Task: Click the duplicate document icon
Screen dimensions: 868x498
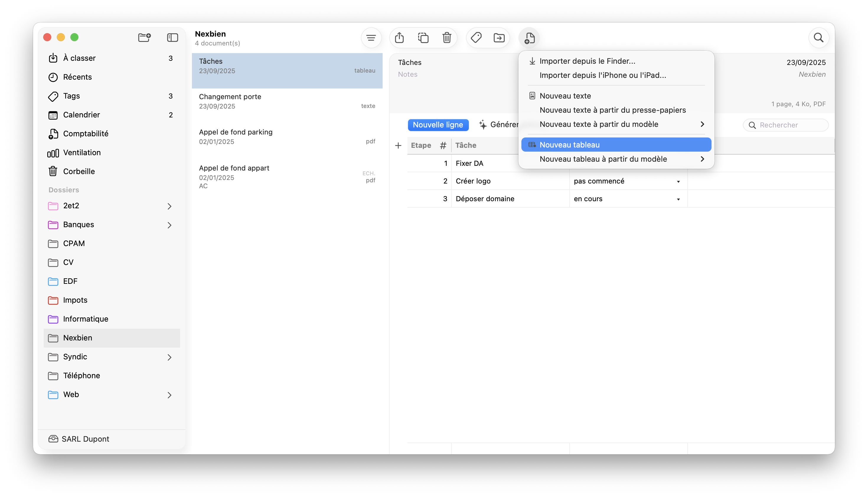Action: click(423, 38)
